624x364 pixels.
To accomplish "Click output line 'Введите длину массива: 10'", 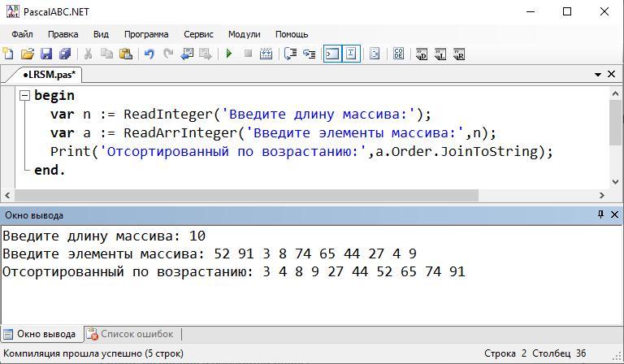I will 104,236.
